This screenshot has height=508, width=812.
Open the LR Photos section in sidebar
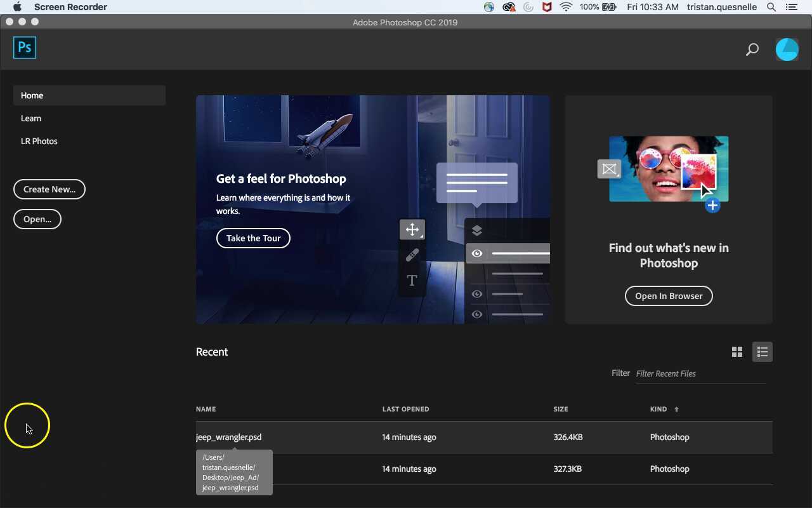[39, 141]
